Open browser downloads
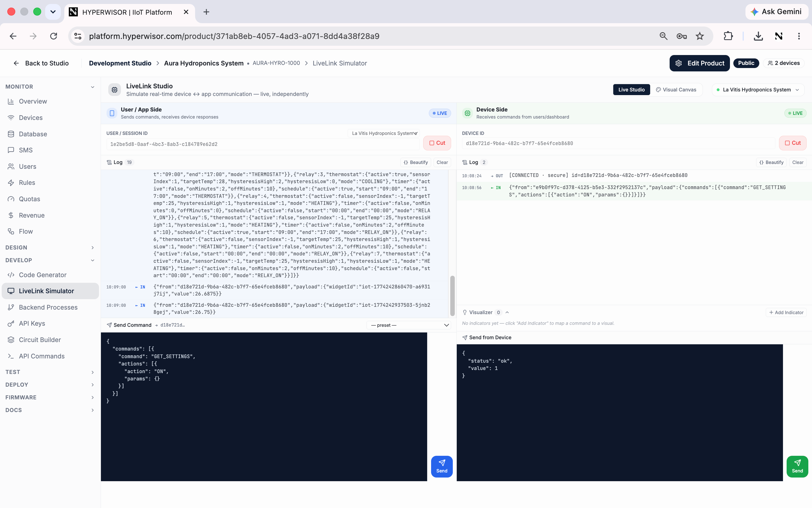This screenshot has width=812, height=508. (x=758, y=36)
